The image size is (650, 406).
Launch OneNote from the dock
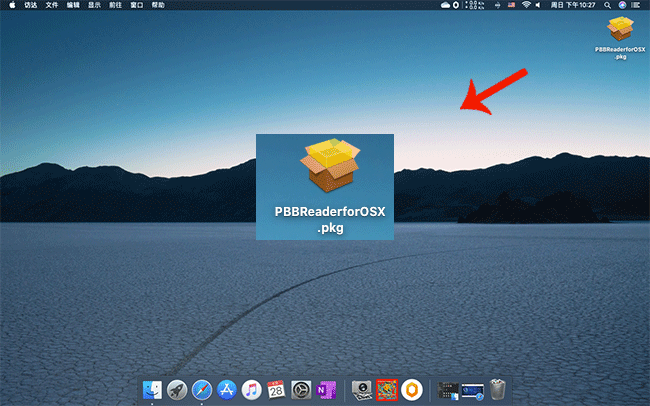tap(326, 390)
